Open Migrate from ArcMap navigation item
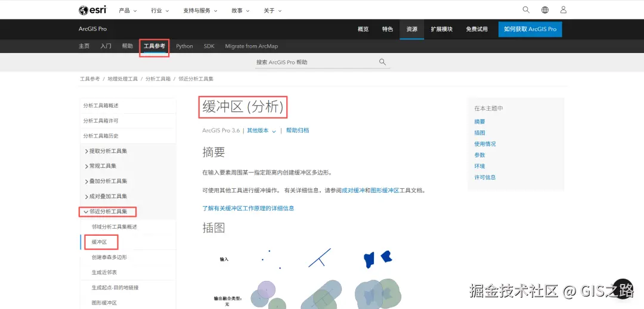Image resolution: width=644 pixels, height=309 pixels. (x=252, y=46)
